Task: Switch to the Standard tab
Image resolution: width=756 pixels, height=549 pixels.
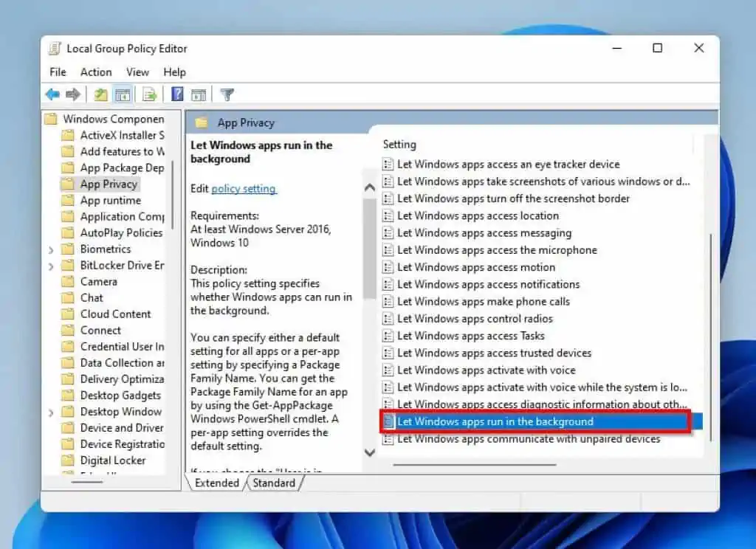Action: 274,483
